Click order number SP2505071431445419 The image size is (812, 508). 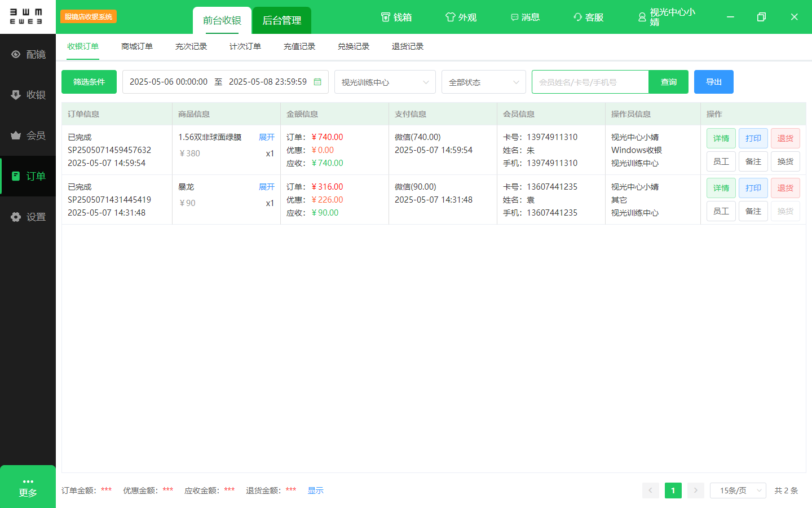pyautogui.click(x=109, y=200)
